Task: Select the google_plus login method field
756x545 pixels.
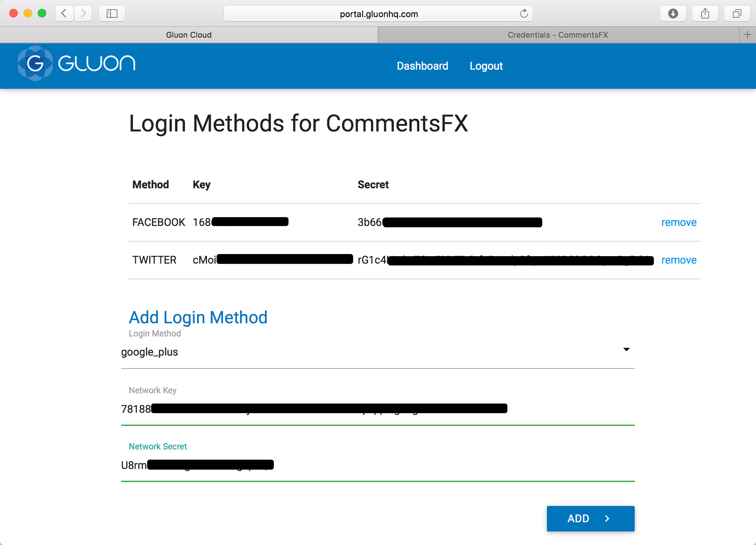Action: pos(378,352)
